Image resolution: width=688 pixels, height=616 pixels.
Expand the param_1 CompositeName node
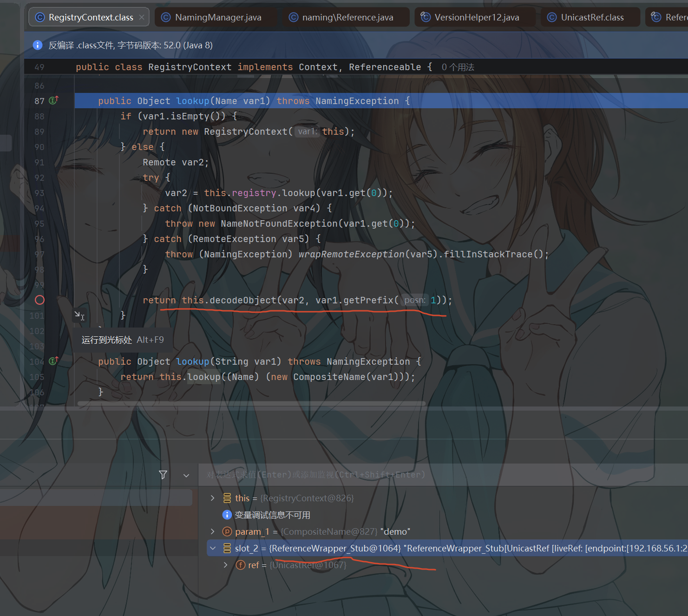coord(213,531)
